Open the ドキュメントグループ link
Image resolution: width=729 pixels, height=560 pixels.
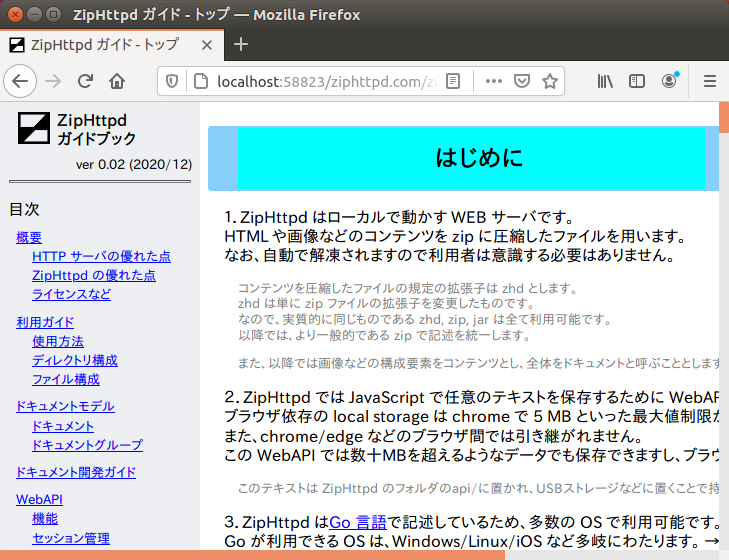pyautogui.click(x=87, y=445)
